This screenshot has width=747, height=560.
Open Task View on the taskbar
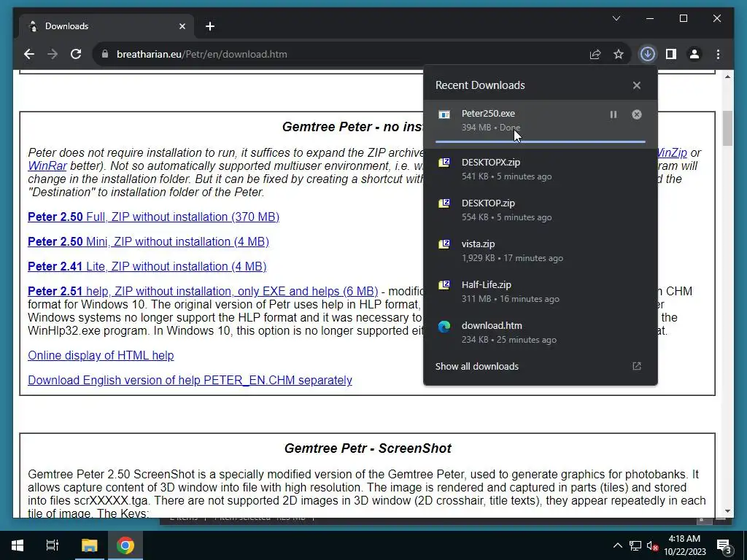(x=53, y=545)
